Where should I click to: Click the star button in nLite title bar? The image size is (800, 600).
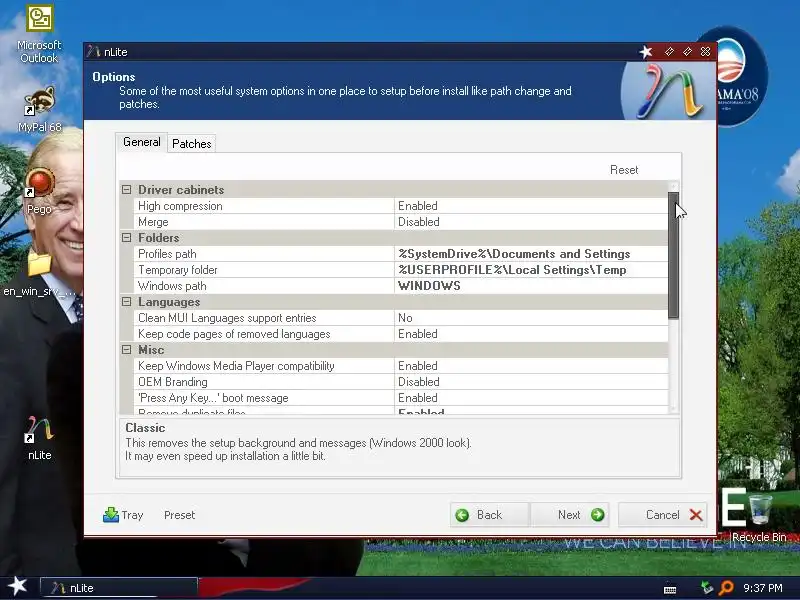(x=646, y=52)
